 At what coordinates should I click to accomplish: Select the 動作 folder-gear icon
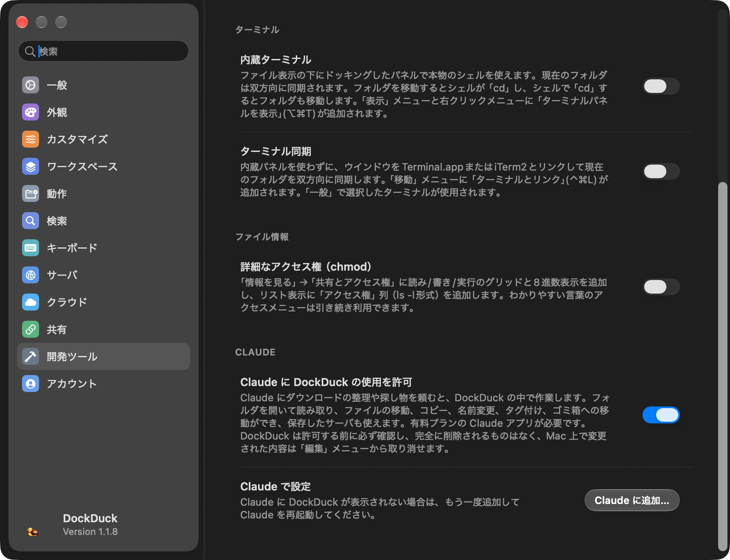point(31,194)
